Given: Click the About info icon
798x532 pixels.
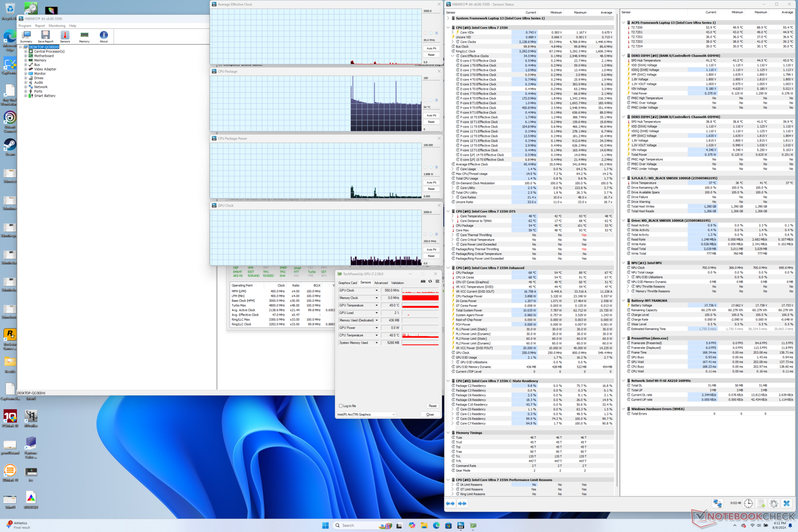Looking at the screenshot, I should [104, 35].
